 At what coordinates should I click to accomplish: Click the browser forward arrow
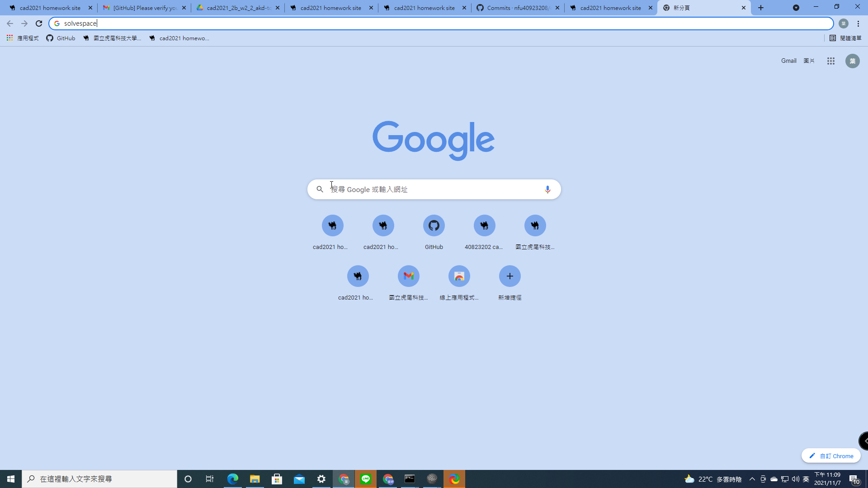click(24, 23)
